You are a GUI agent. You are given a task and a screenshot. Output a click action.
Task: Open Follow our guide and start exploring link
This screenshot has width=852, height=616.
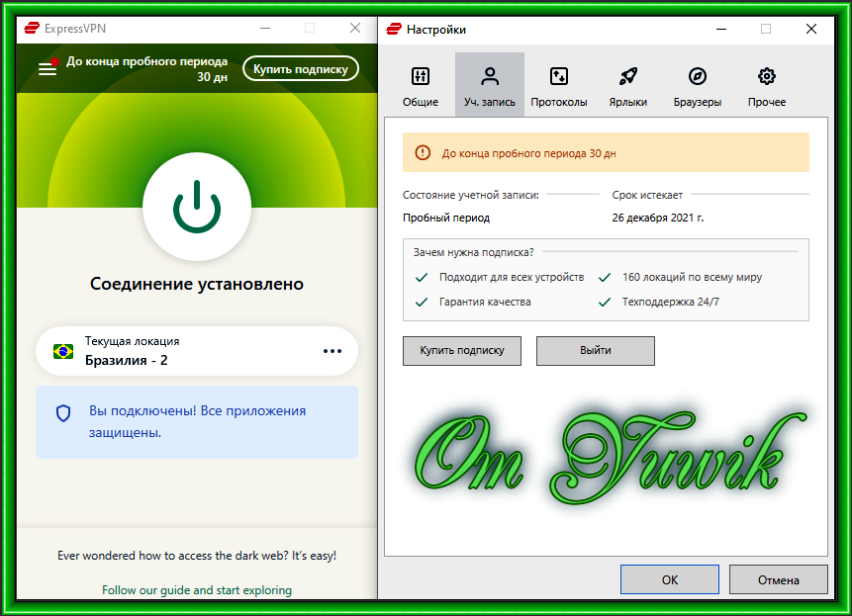coord(197,590)
